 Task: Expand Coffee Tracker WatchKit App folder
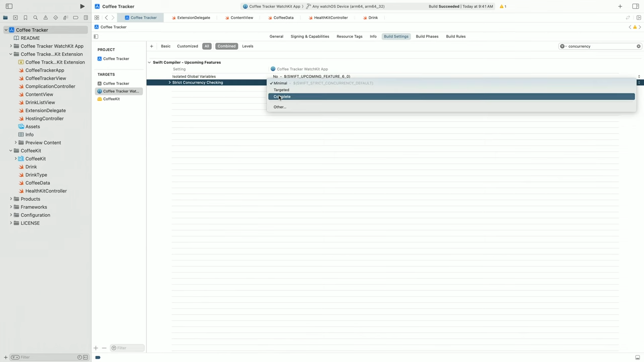(x=11, y=46)
